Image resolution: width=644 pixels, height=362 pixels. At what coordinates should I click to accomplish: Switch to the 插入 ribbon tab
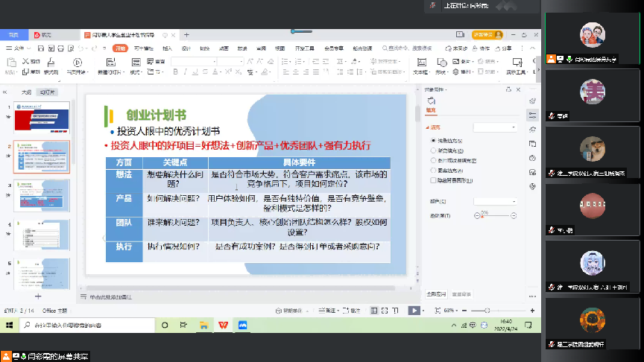pos(167,48)
